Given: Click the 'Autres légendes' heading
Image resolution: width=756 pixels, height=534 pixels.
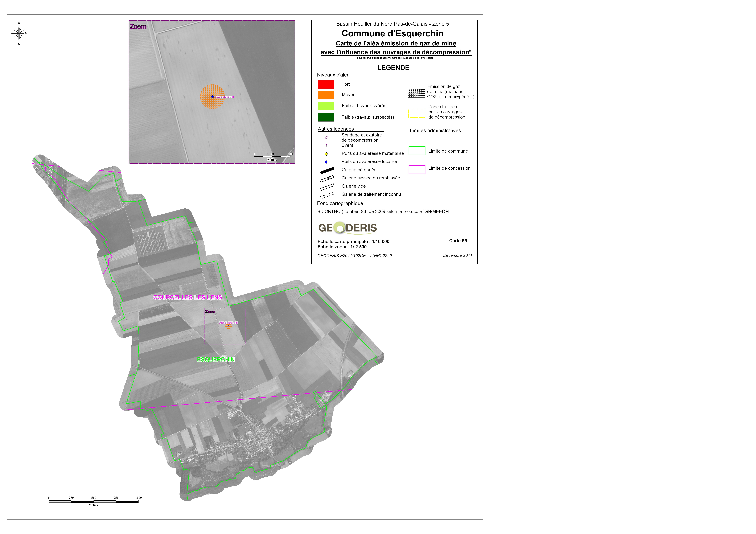Looking at the screenshot, I should (336, 129).
